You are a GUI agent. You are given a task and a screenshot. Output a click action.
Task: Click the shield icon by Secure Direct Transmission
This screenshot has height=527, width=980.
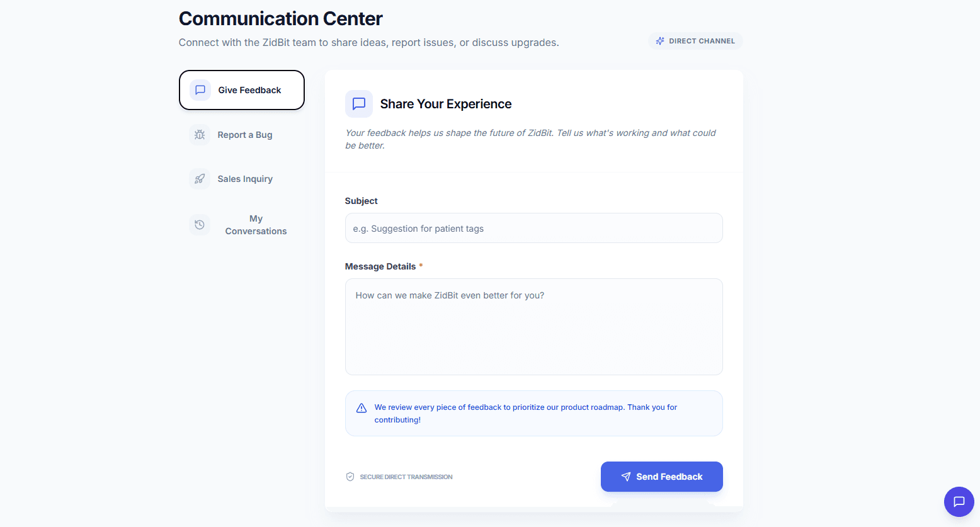(350, 477)
